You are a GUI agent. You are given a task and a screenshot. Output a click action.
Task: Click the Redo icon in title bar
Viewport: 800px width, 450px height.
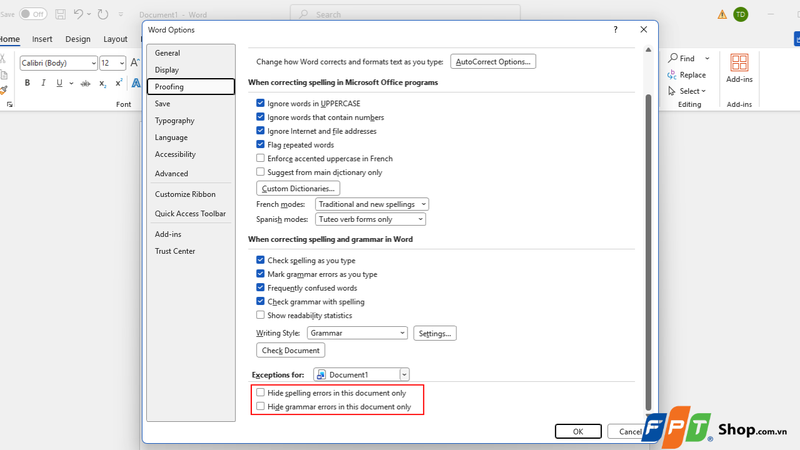[103, 14]
